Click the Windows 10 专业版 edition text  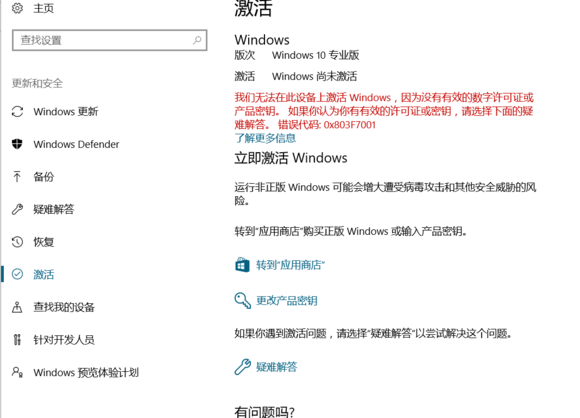tap(316, 55)
